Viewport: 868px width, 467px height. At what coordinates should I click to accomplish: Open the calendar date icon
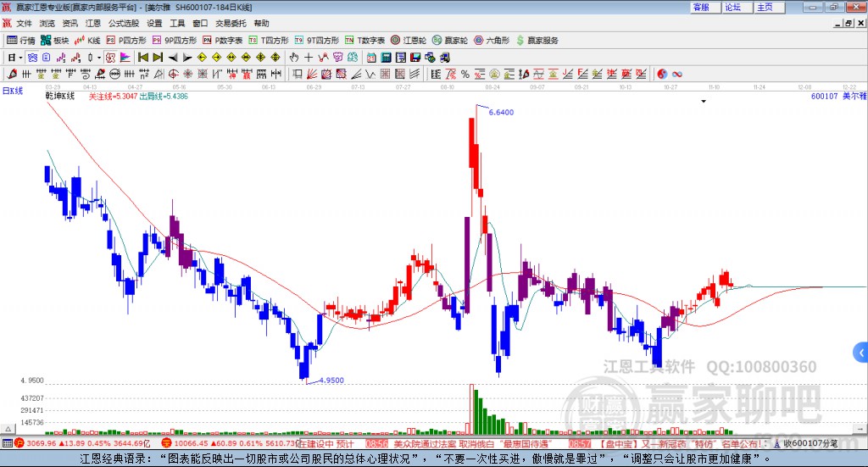[x=371, y=58]
